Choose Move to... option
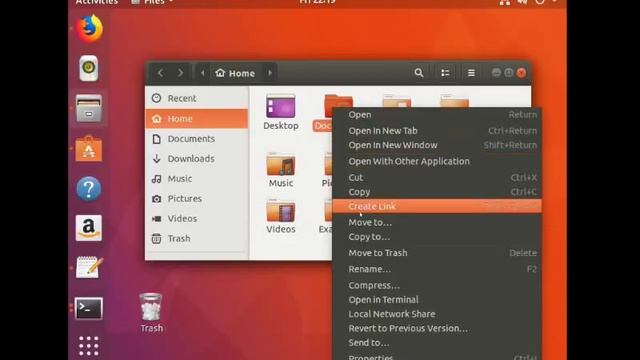This screenshot has height=360, width=640. click(437, 223)
